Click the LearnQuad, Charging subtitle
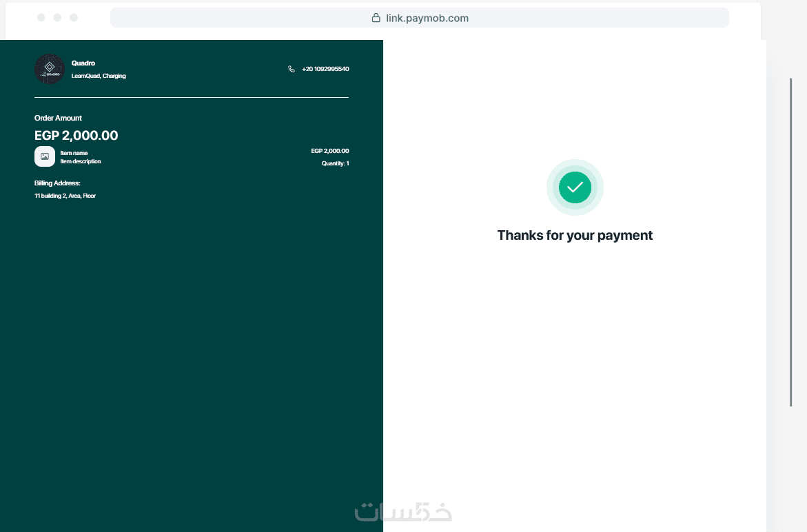This screenshot has height=532, width=807. coord(99,76)
